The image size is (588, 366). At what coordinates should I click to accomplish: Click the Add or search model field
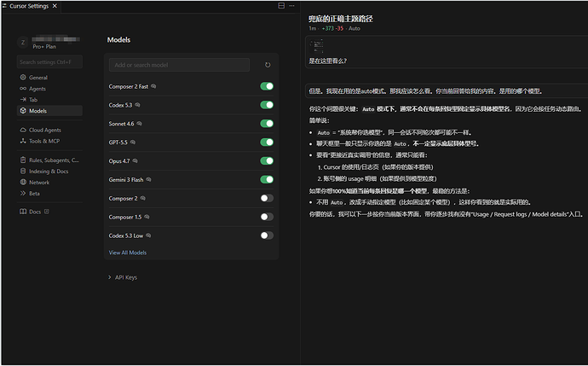(x=179, y=65)
